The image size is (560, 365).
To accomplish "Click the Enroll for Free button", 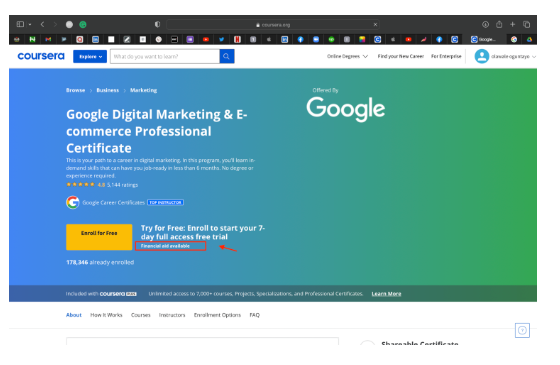I will 99,237.
